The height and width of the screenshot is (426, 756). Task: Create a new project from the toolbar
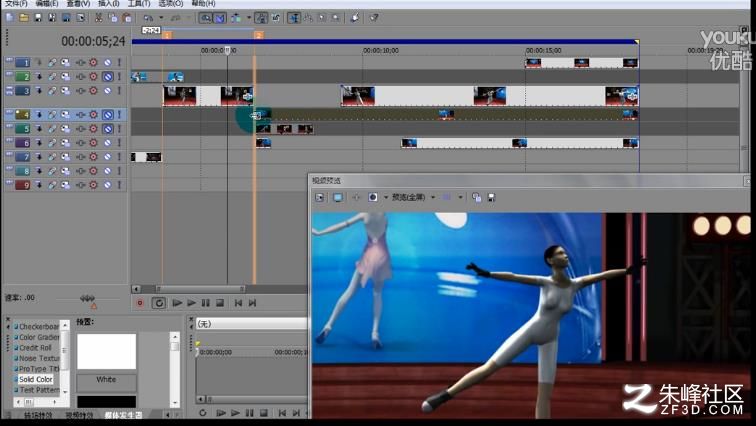(10, 18)
